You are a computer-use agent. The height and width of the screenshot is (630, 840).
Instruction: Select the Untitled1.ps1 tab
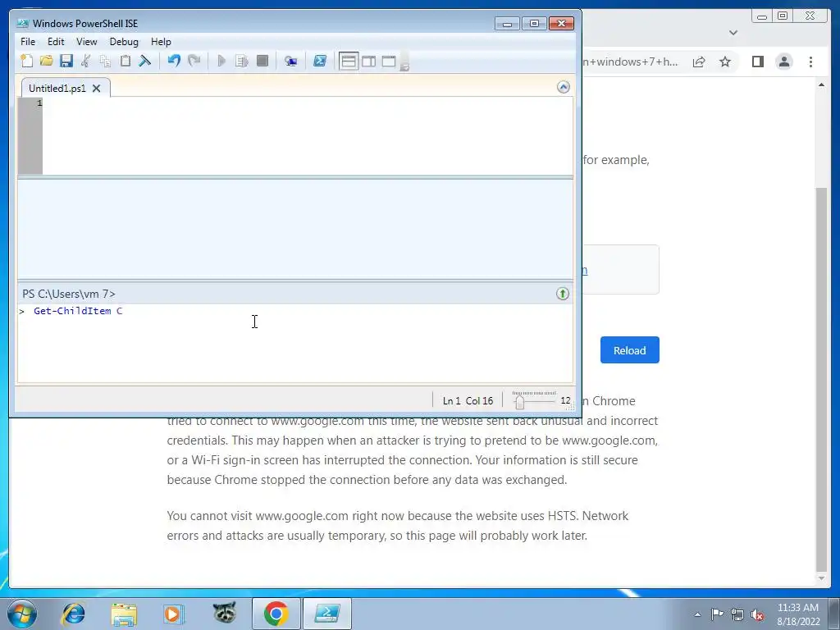point(57,89)
